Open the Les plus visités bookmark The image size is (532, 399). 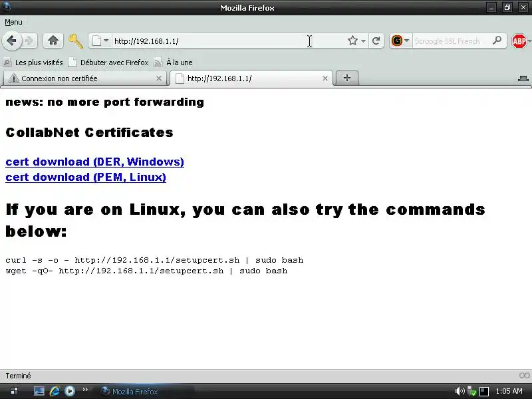(x=33, y=63)
